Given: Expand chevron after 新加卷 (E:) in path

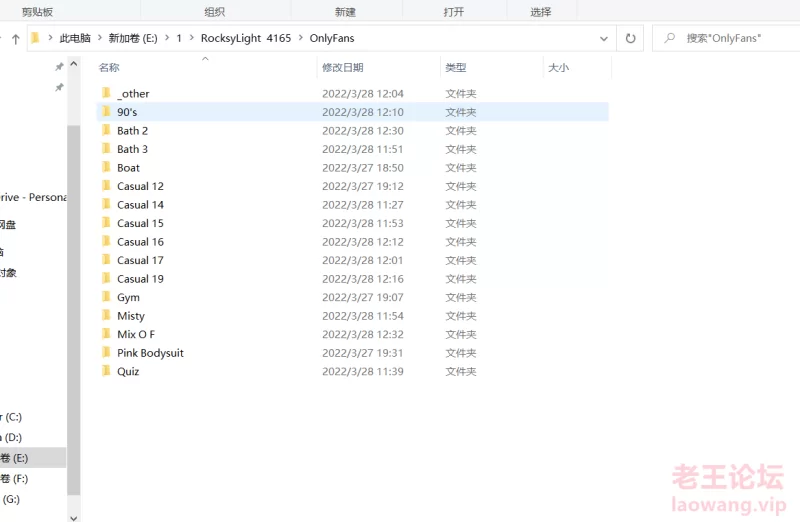Looking at the screenshot, I should click(x=167, y=38).
